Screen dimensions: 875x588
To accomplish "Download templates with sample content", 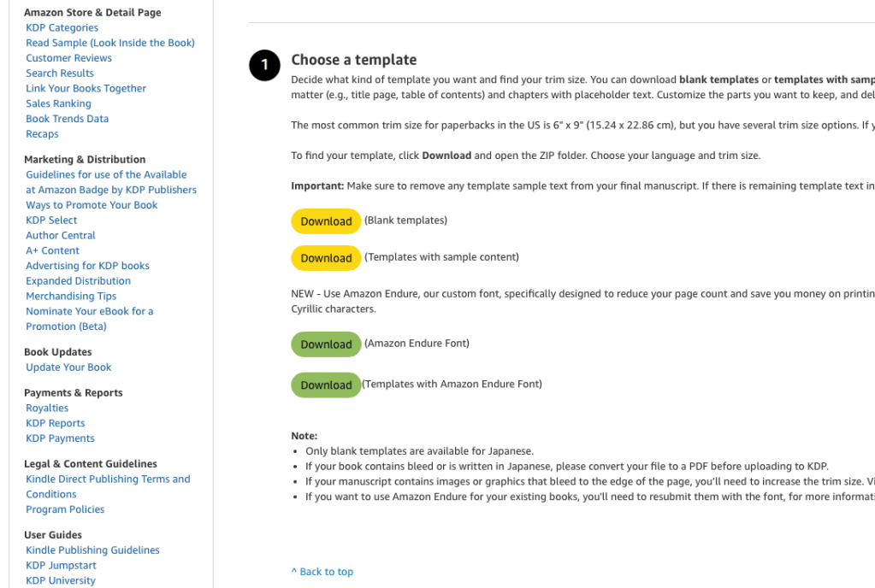I will click(x=326, y=258).
